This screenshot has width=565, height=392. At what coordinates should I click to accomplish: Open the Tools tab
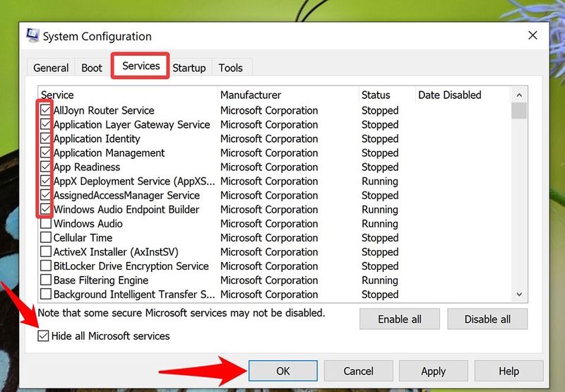click(x=231, y=68)
